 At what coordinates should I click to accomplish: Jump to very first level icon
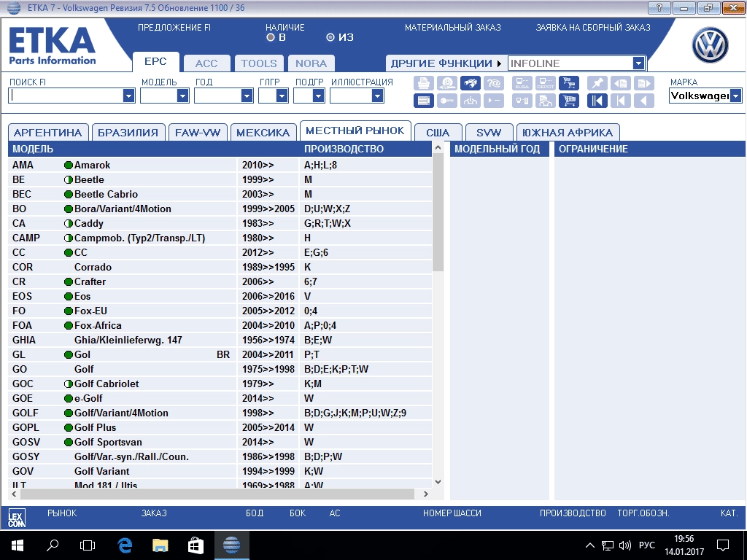click(597, 101)
